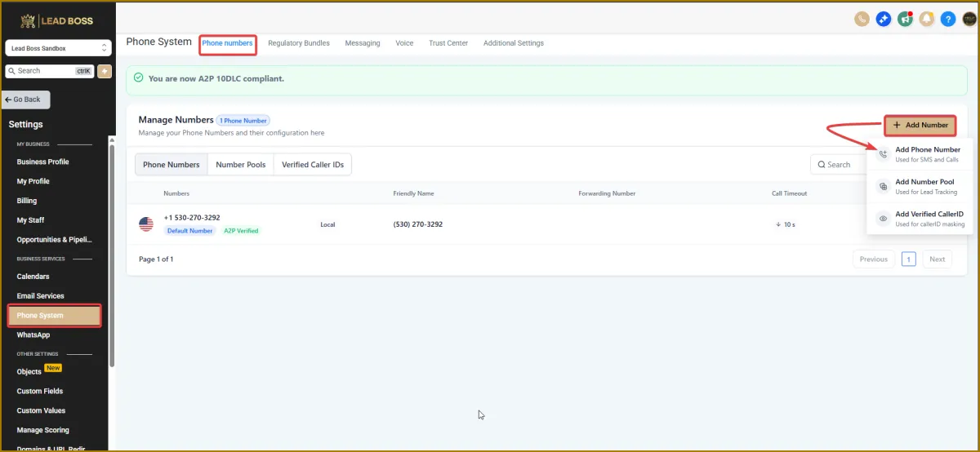This screenshot has width=980, height=452.
Task: Click the numbers table Search field
Action: [x=838, y=165]
